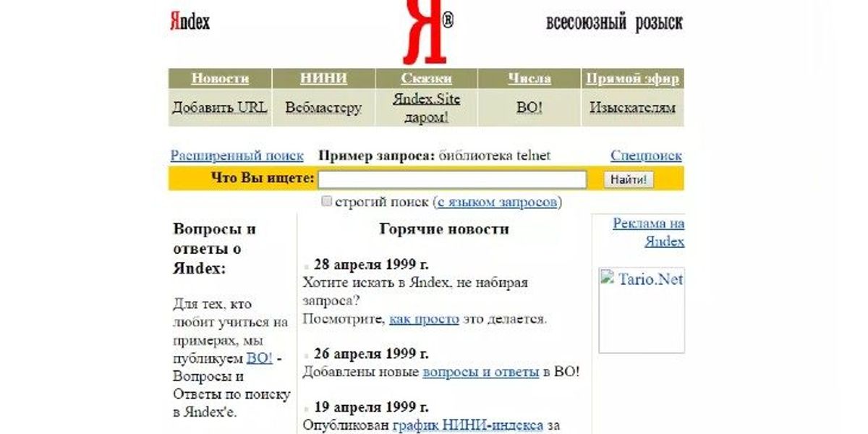Open the вопросы и ответы news link
868x434 pixels.
481,373
